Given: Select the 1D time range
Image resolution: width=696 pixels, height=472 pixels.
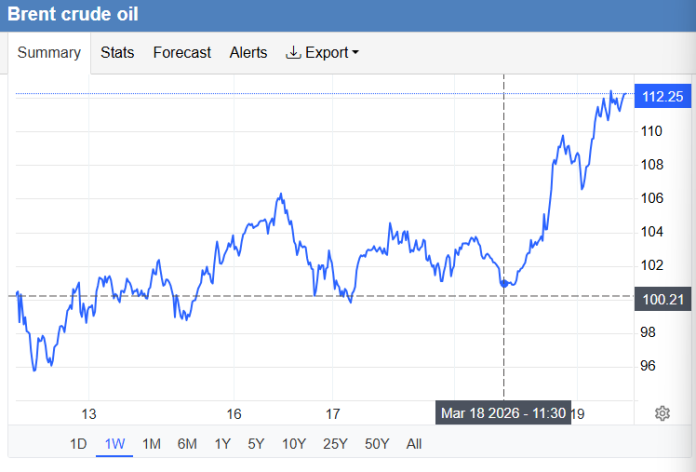Looking at the screenshot, I should pos(78,443).
